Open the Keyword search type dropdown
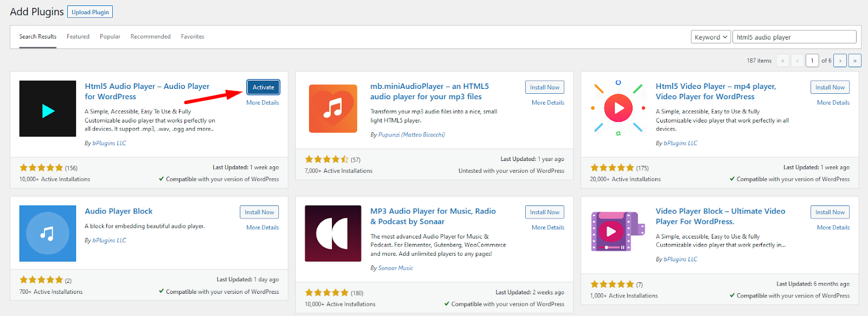This screenshot has width=868, height=316. click(x=711, y=37)
